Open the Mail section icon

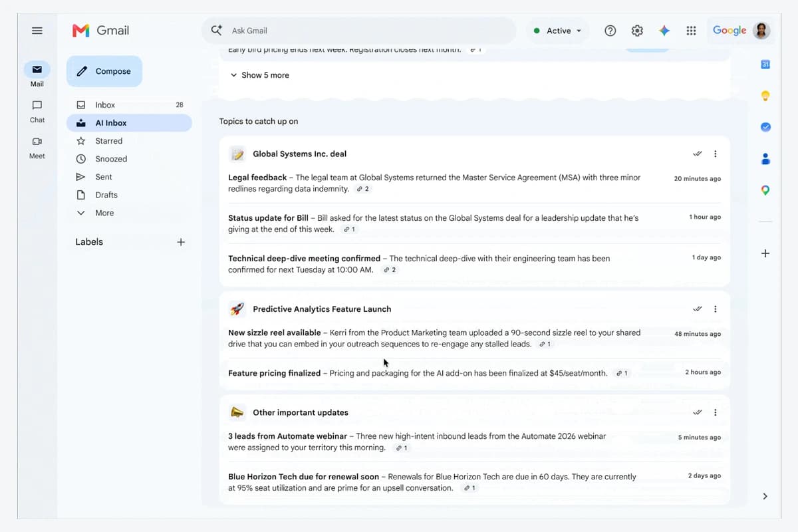(37, 69)
